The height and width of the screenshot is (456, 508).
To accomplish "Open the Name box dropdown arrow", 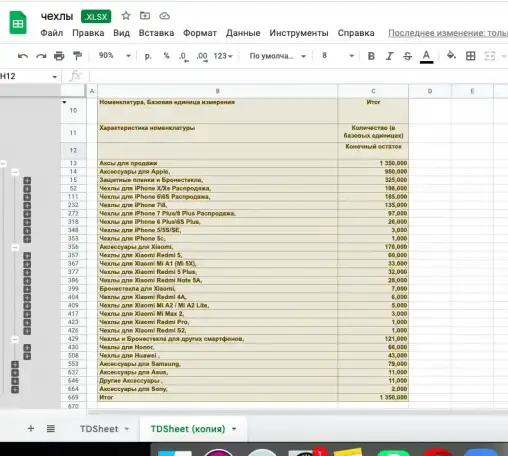I will 54,77.
